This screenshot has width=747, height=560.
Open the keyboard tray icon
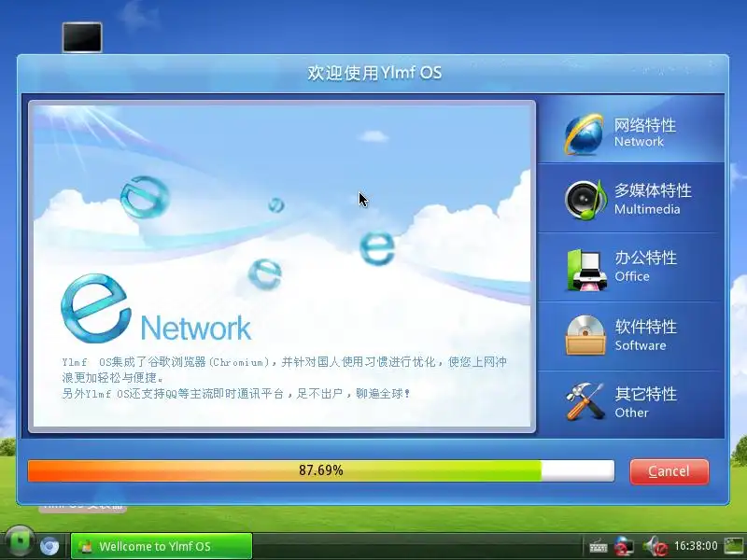tap(598, 546)
